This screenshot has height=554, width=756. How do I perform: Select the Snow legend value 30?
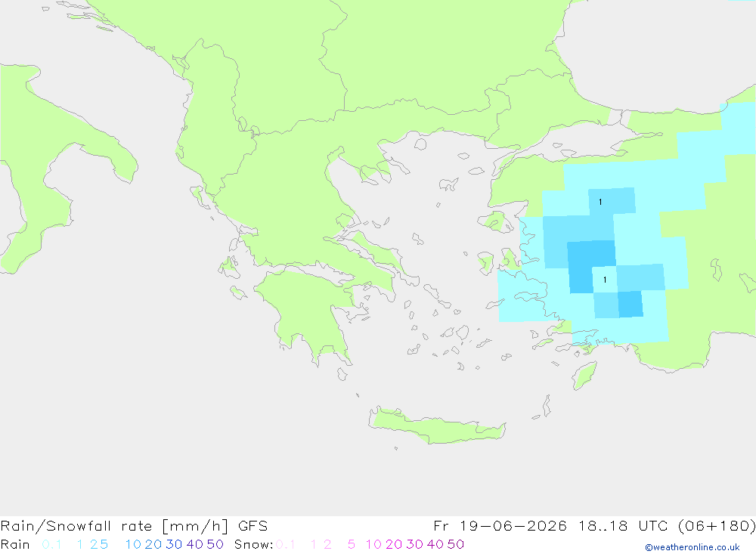tap(414, 544)
